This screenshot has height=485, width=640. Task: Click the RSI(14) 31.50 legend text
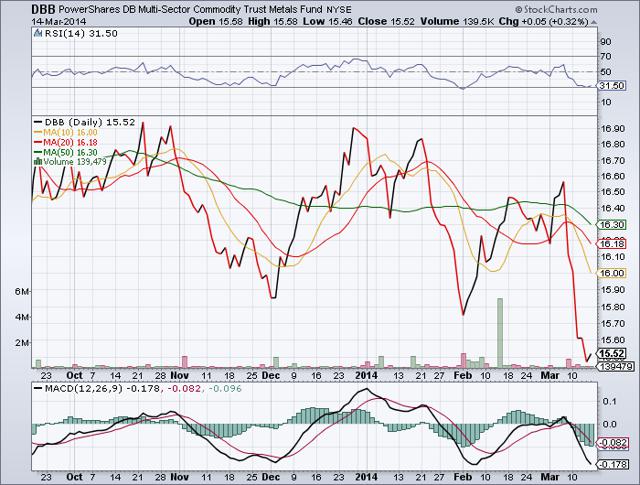81,33
